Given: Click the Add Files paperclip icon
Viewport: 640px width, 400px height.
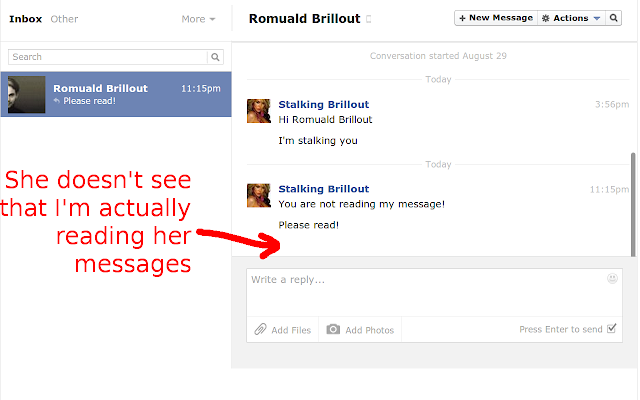Looking at the screenshot, I should coord(260,329).
